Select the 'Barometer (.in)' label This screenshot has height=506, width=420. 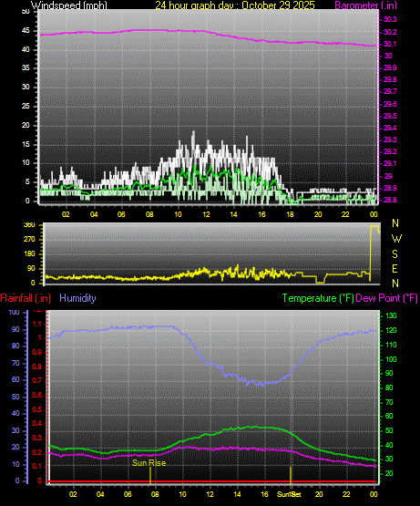(366, 5)
